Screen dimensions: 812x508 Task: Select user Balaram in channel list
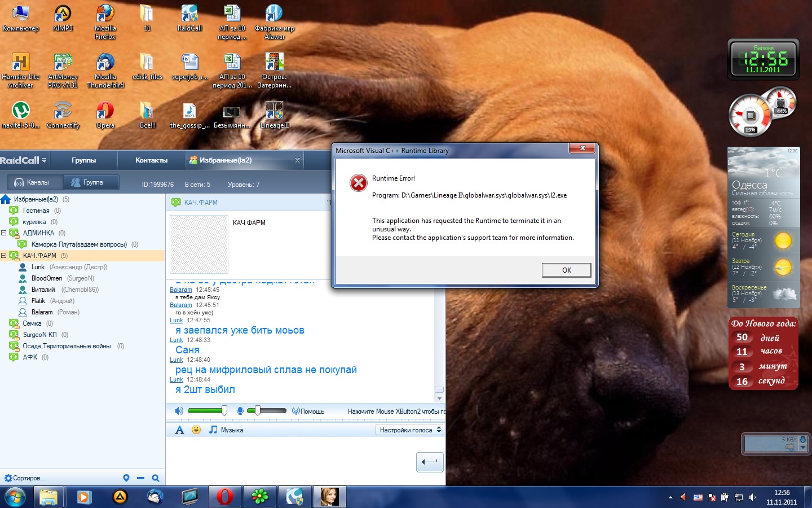[x=42, y=312]
